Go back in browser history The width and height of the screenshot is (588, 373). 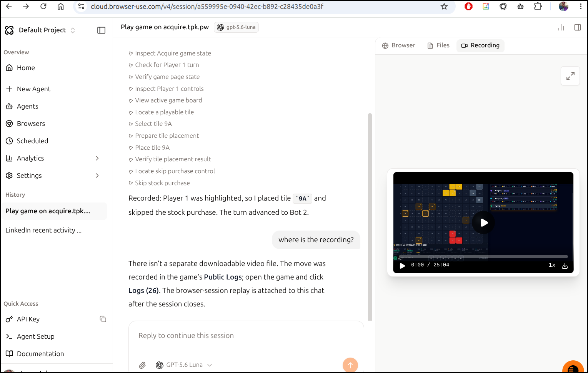point(9,7)
